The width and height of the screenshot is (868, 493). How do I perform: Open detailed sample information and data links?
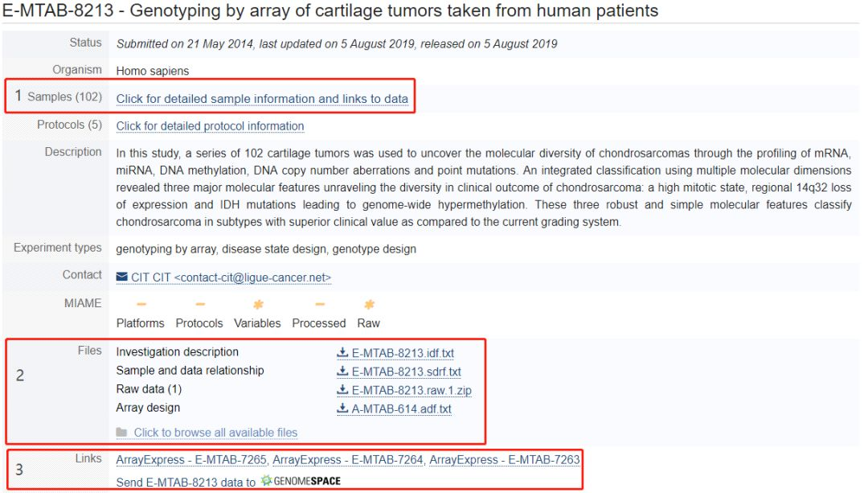(262, 99)
